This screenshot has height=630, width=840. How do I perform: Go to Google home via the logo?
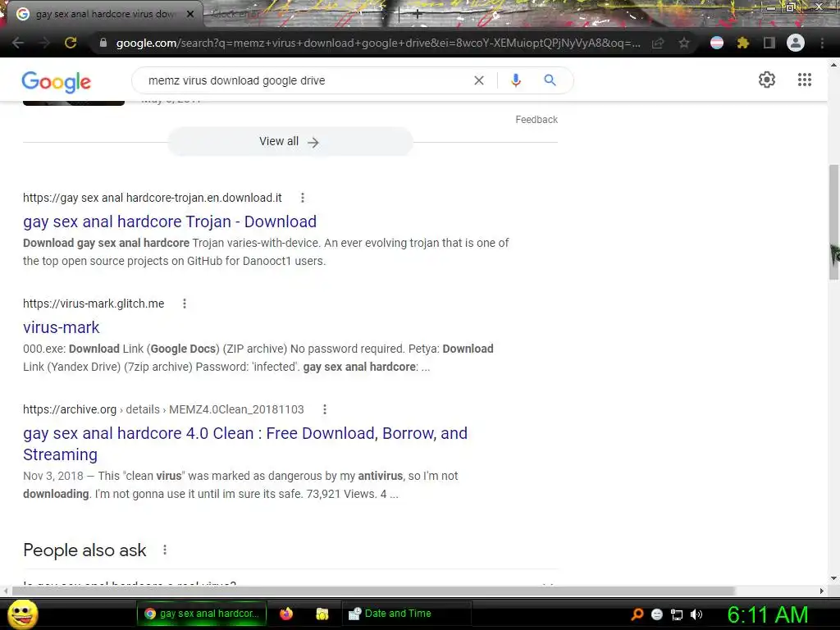coord(57,81)
